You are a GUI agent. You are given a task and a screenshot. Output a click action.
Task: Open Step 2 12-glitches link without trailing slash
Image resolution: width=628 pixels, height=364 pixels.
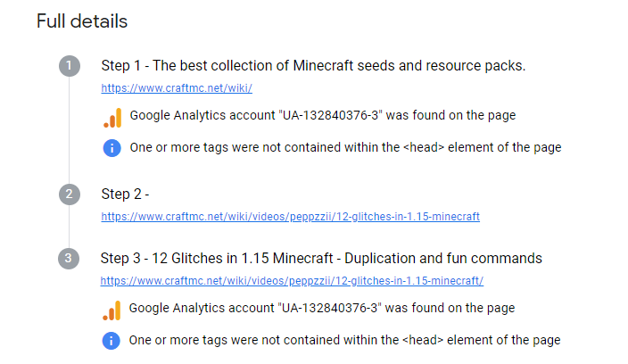291,217
